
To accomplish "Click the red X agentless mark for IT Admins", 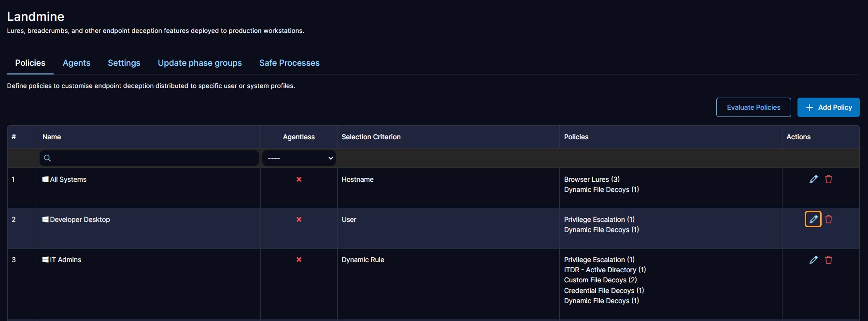I will (299, 260).
